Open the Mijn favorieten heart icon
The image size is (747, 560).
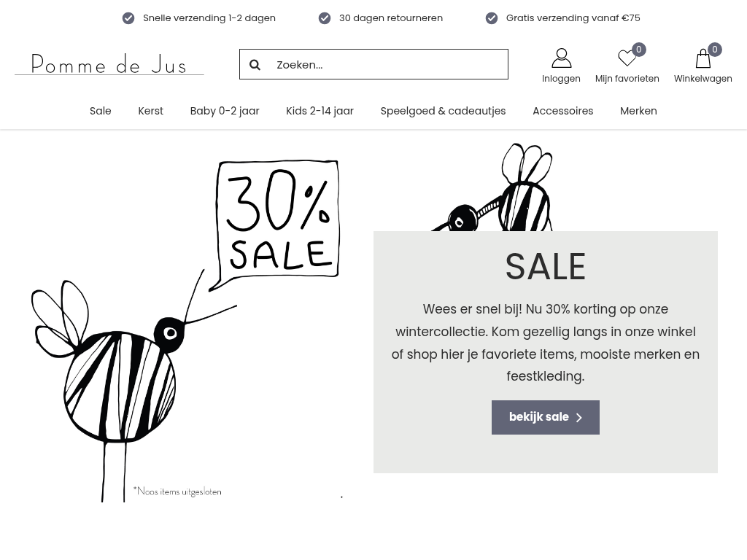(x=627, y=58)
